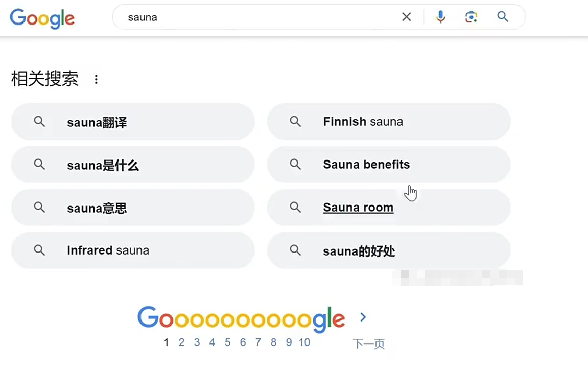Jump to results page 5

pyautogui.click(x=228, y=342)
